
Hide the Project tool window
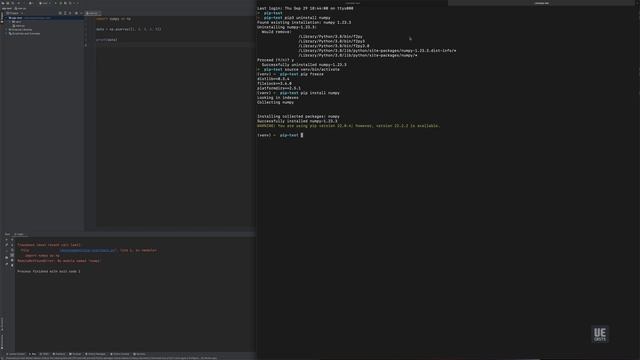81,13
